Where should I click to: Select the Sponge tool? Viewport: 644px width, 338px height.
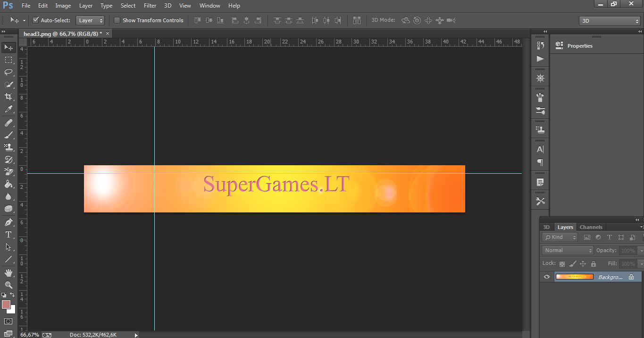point(8,209)
